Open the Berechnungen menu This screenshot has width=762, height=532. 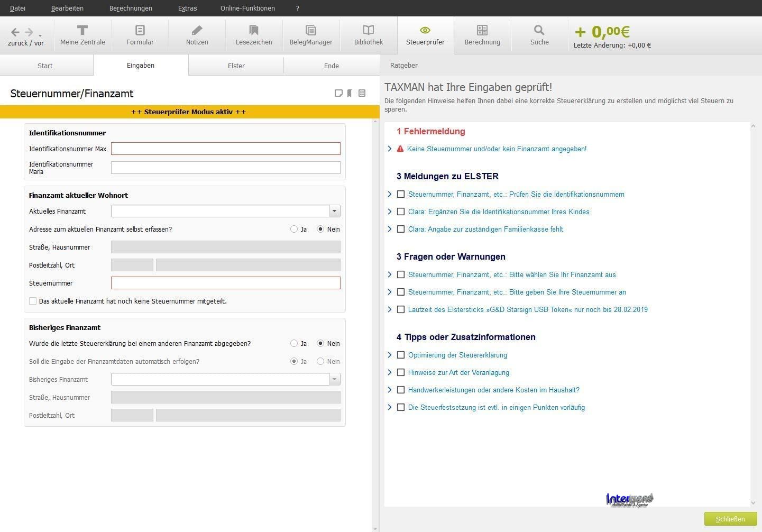tap(131, 8)
